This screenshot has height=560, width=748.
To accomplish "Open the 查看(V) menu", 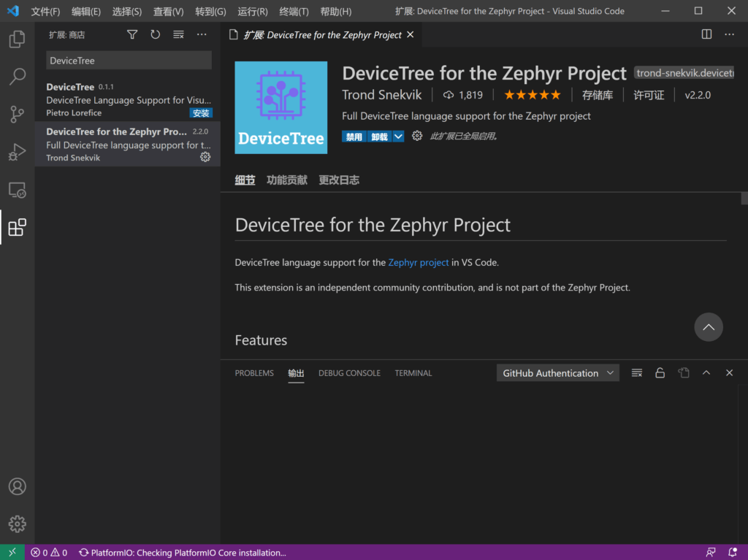I will click(x=169, y=12).
